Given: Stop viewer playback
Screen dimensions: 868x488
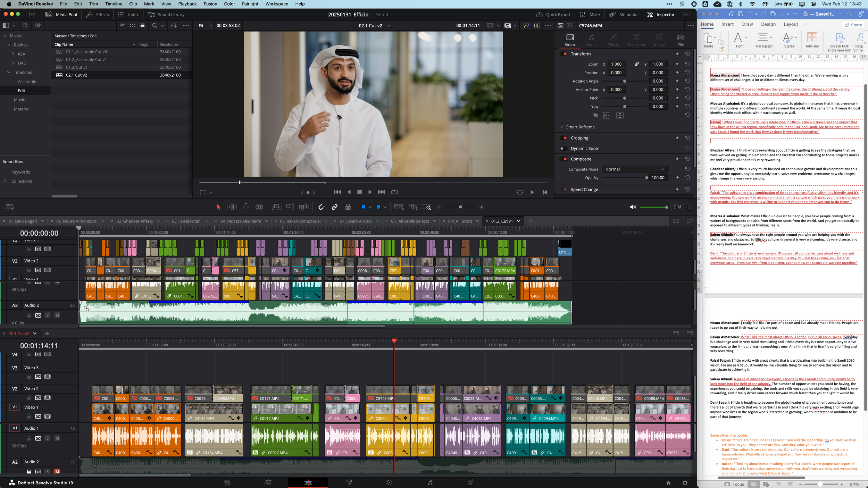Looking at the screenshot, I should (x=359, y=192).
